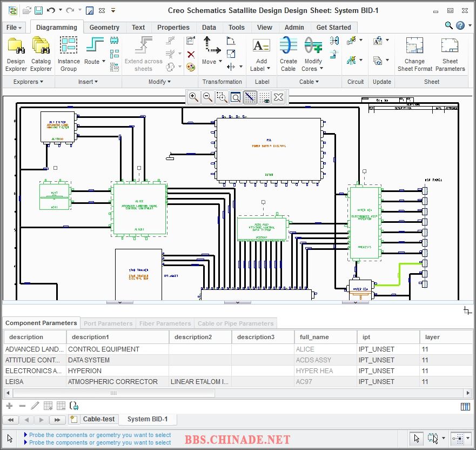476x450 pixels.
Task: Open the Design Explorer
Action: pyautogui.click(x=16, y=54)
